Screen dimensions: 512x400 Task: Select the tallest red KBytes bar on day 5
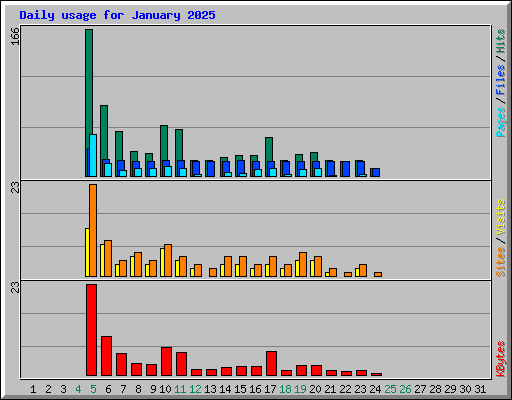(92, 330)
